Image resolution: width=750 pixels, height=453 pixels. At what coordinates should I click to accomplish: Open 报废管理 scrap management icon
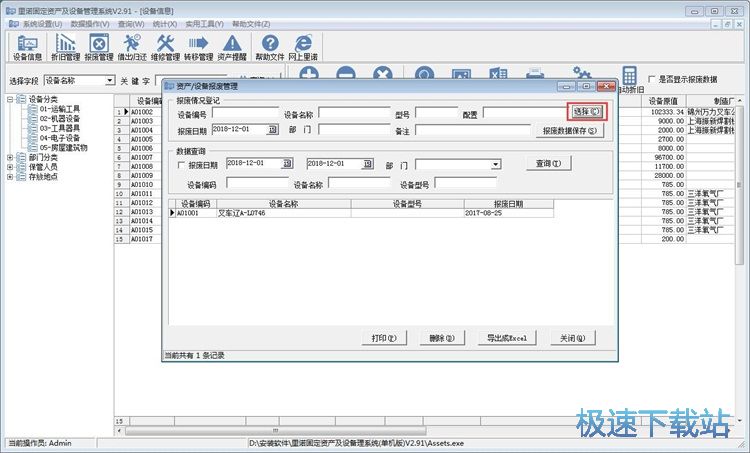coord(99,47)
